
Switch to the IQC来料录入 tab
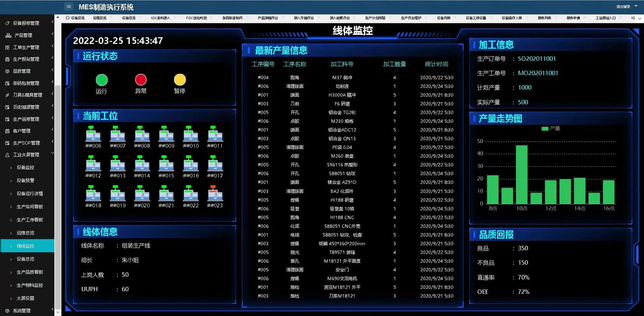(x=160, y=18)
